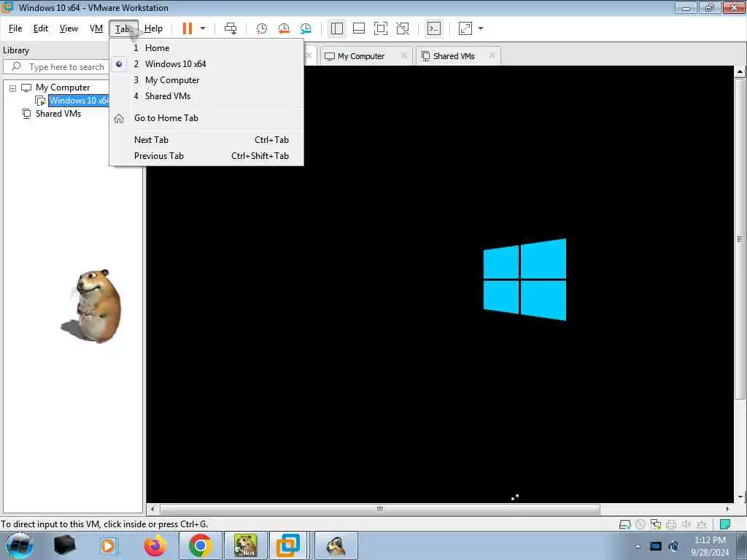Click the horizontal scrollbar thumb below the VM
The image size is (747, 560).
coord(379,509)
